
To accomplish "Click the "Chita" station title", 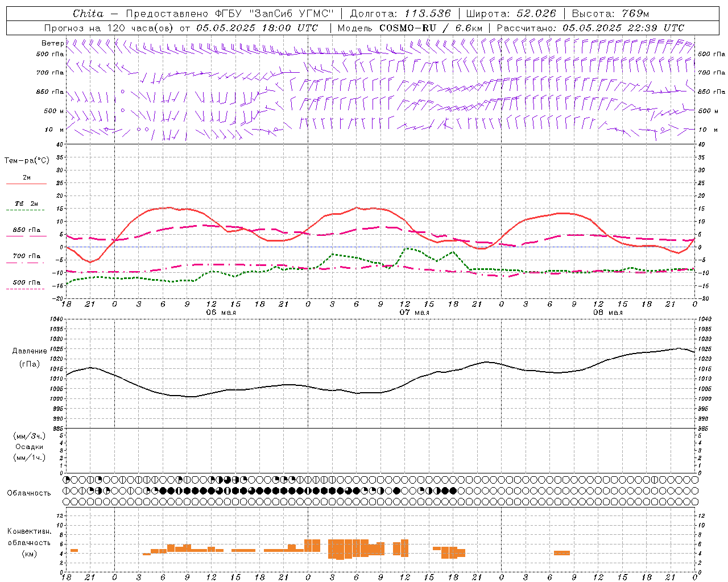I will 88,14.
